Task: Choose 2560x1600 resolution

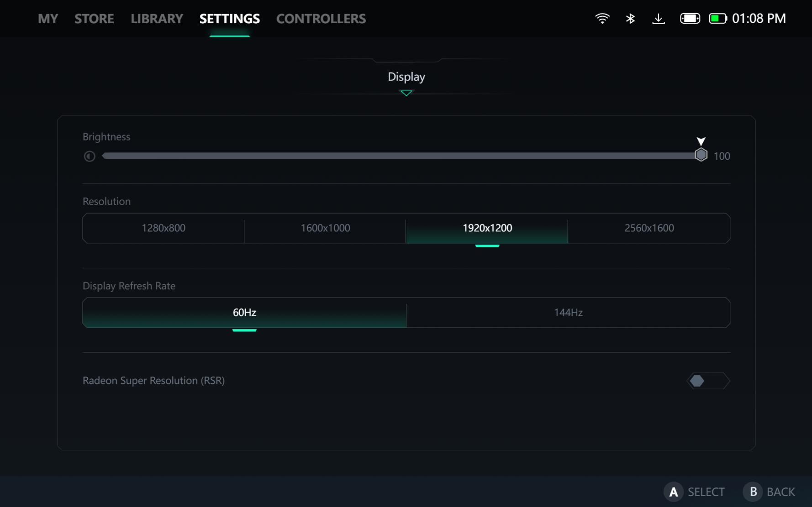Action: click(x=649, y=228)
